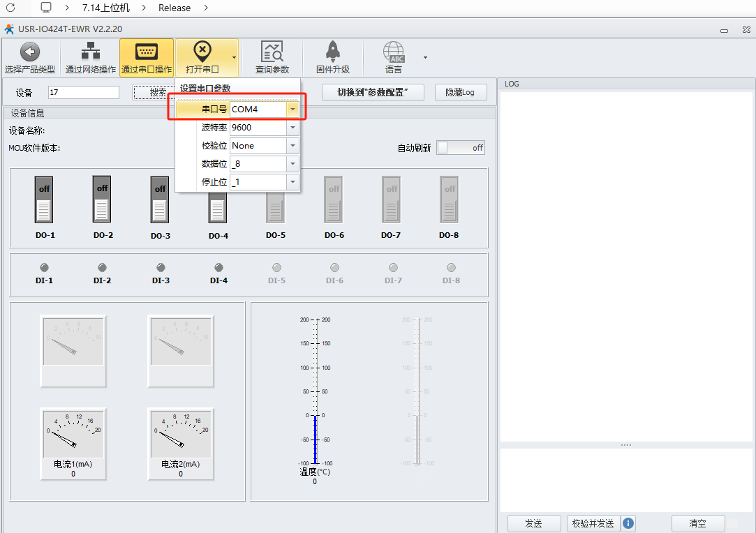The height and width of the screenshot is (533, 756).
Task: Toggle the DO-2 output switch
Action: coord(102,199)
